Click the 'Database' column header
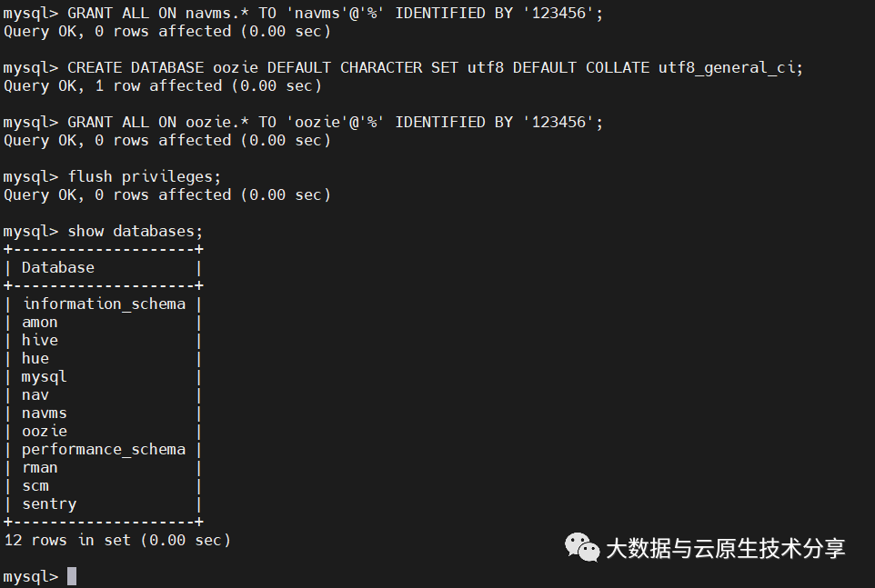Image resolution: width=875 pixels, height=588 pixels. (x=58, y=267)
